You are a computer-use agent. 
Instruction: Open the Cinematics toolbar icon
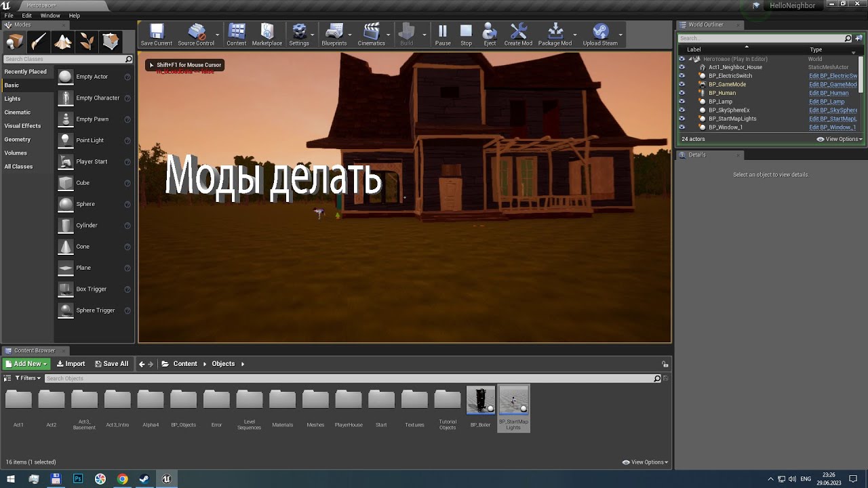click(371, 31)
